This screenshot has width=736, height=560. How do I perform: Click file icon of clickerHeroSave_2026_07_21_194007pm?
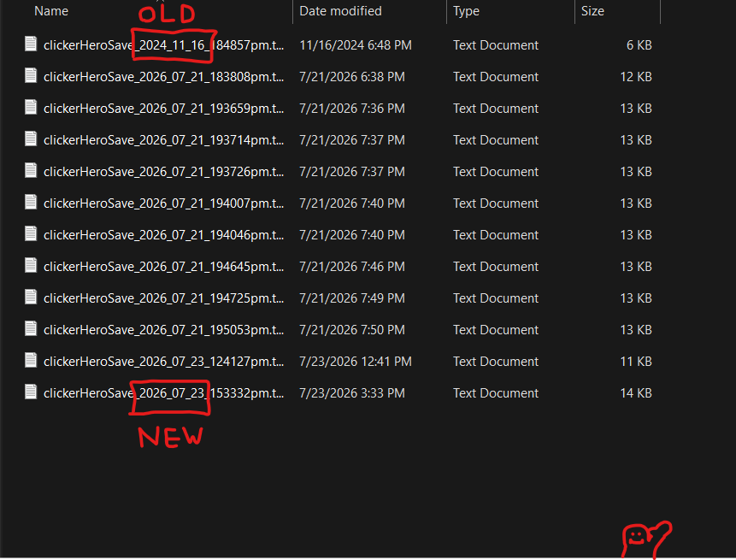point(31,203)
